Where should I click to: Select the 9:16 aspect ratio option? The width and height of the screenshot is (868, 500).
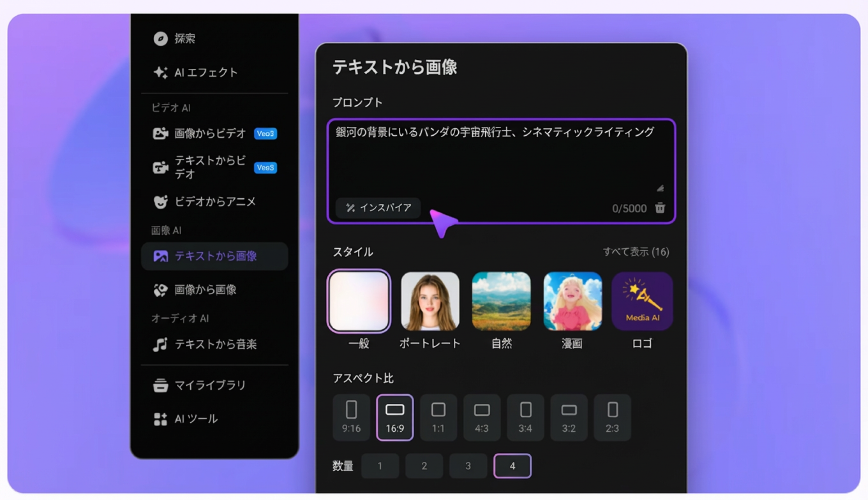click(351, 417)
